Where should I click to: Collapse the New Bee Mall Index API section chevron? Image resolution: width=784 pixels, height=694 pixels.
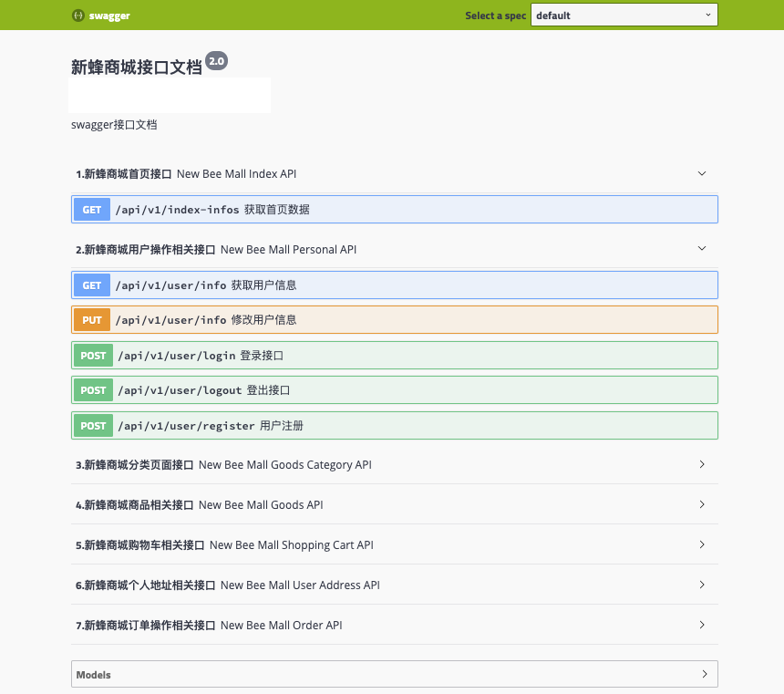click(x=702, y=173)
